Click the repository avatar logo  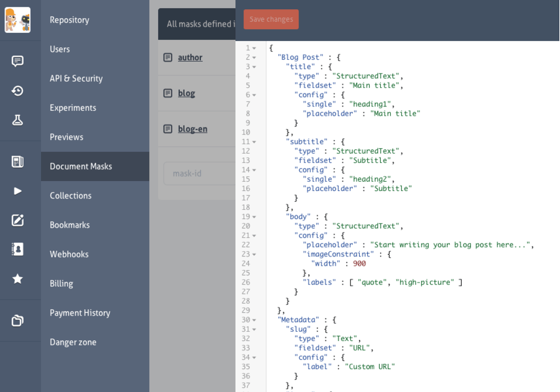[x=17, y=20]
